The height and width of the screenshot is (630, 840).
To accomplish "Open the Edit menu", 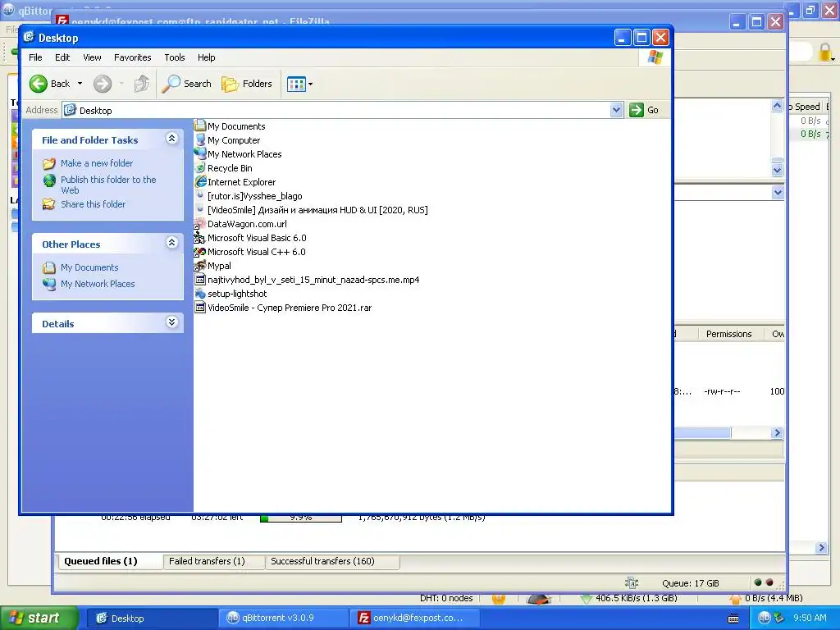I will tap(62, 57).
